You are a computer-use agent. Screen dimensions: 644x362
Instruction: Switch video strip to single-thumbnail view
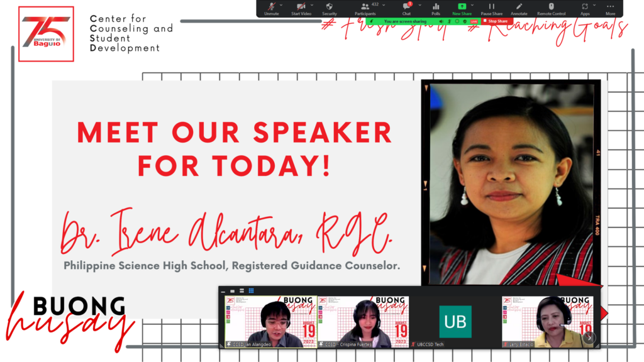pyautogui.click(x=233, y=291)
